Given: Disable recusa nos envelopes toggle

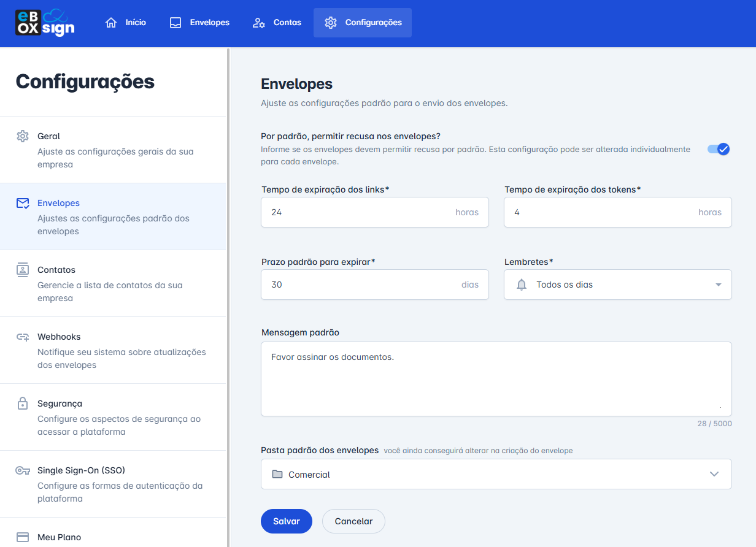Looking at the screenshot, I should click(x=718, y=148).
